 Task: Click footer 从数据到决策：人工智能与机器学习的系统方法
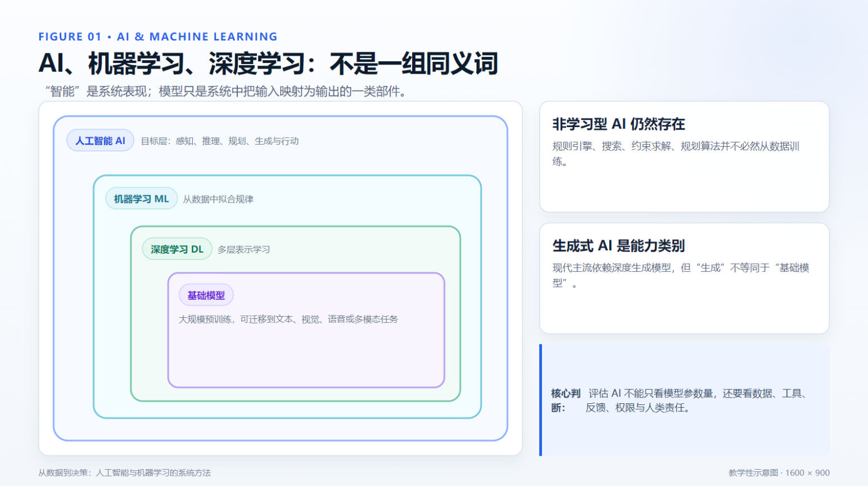pos(124,473)
